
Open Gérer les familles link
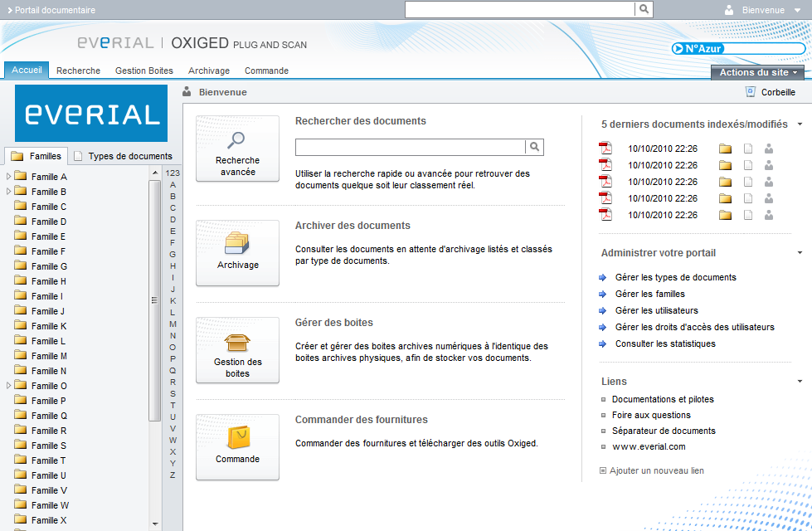click(x=650, y=294)
